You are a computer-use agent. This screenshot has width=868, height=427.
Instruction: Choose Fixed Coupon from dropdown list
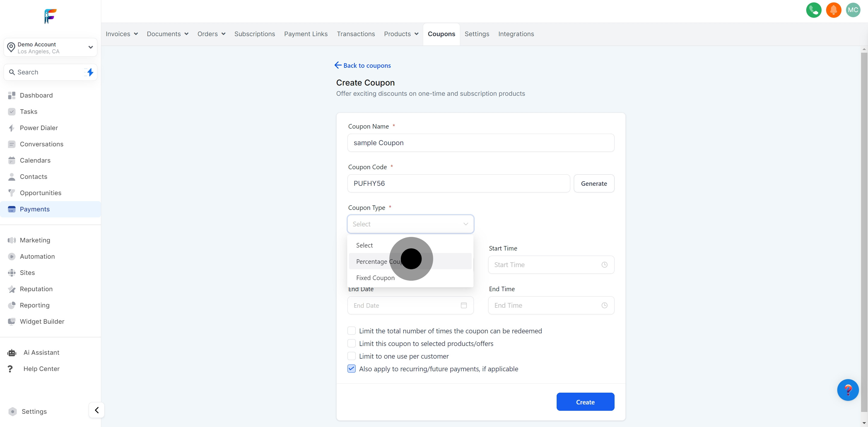click(x=375, y=278)
